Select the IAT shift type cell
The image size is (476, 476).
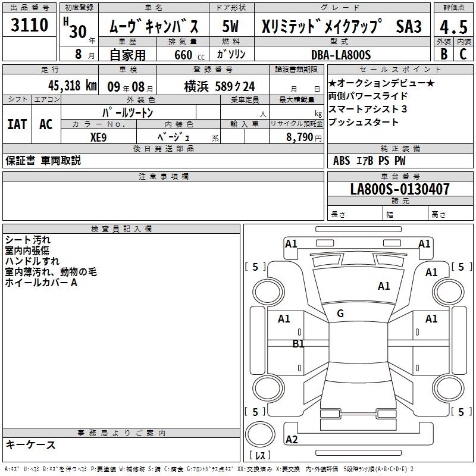tap(17, 124)
